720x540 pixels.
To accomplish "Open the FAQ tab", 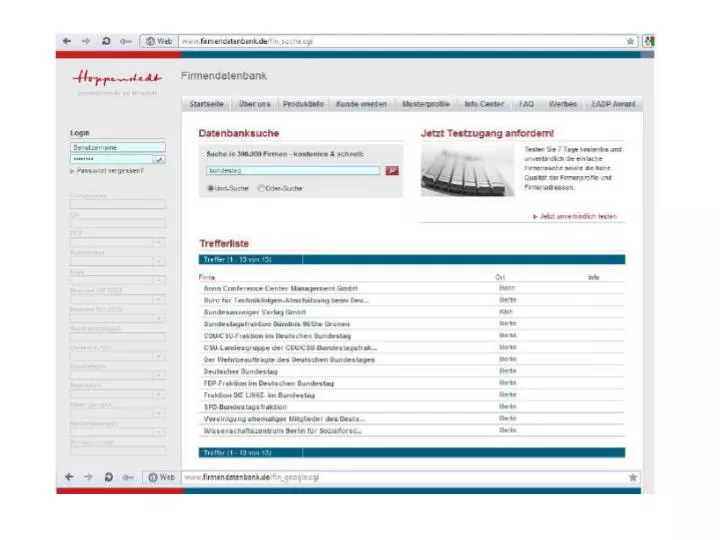I will tap(526, 104).
